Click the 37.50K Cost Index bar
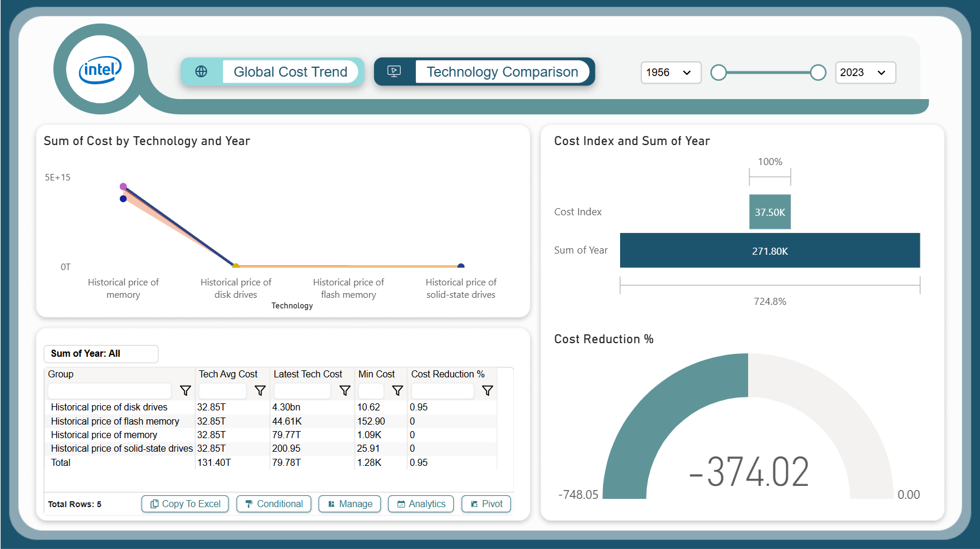This screenshot has height=549, width=980. click(770, 212)
